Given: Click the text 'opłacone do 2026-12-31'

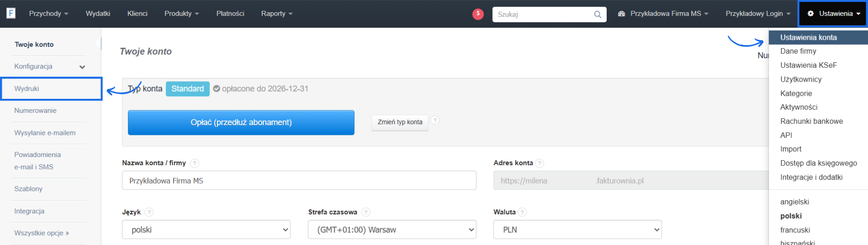Looking at the screenshot, I should (x=265, y=89).
